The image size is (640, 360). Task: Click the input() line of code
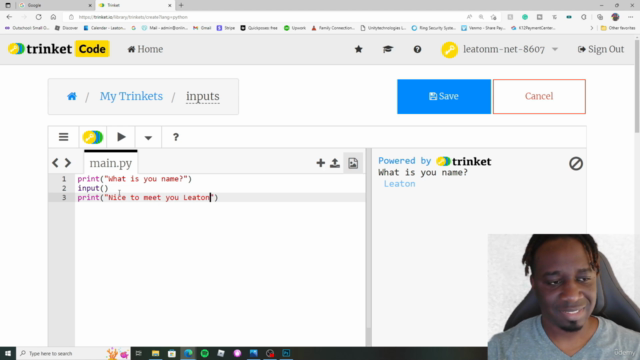coord(93,188)
